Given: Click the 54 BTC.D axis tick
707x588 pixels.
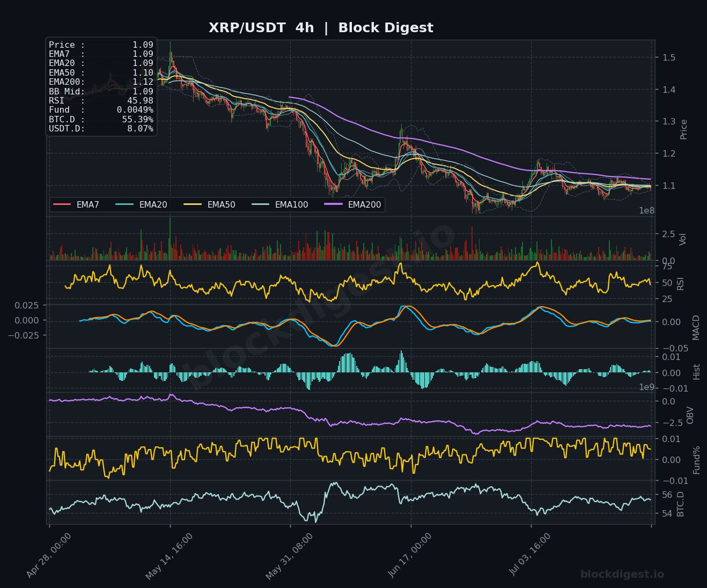Looking at the screenshot, I should [667, 513].
